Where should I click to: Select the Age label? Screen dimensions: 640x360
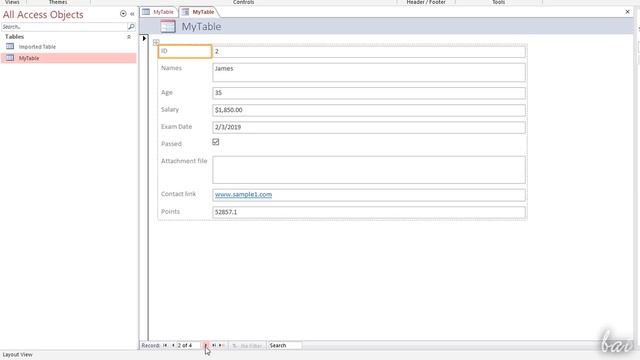(167, 93)
